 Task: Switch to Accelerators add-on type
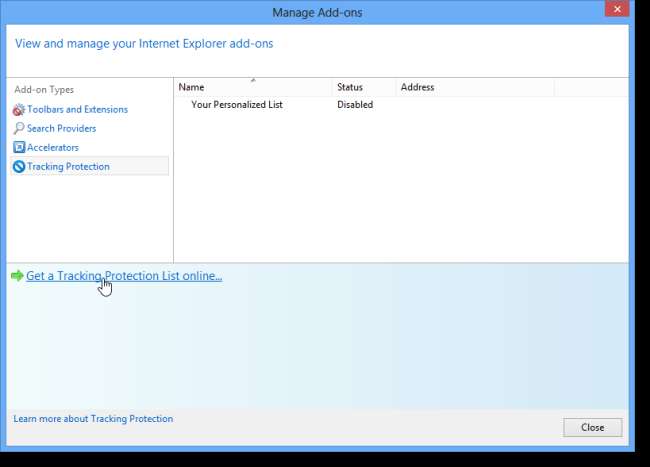[x=53, y=148]
